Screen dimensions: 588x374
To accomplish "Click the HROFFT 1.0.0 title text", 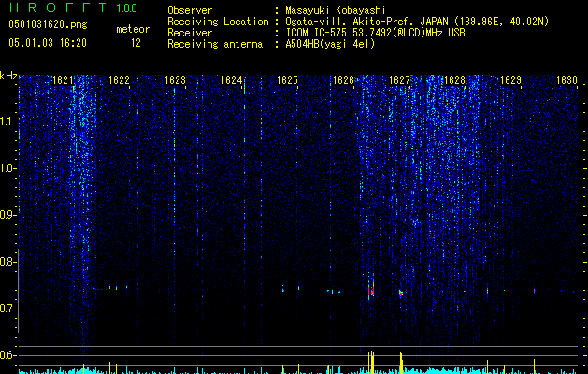I will click(x=73, y=7).
